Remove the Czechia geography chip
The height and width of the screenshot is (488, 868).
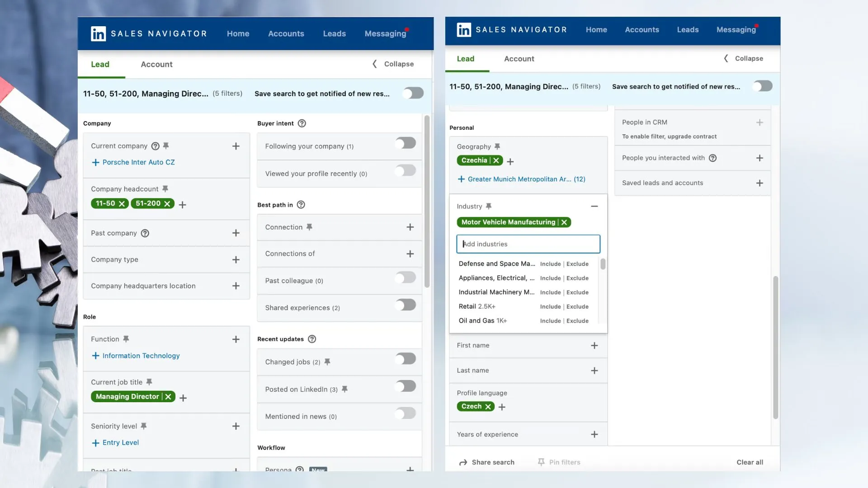496,160
